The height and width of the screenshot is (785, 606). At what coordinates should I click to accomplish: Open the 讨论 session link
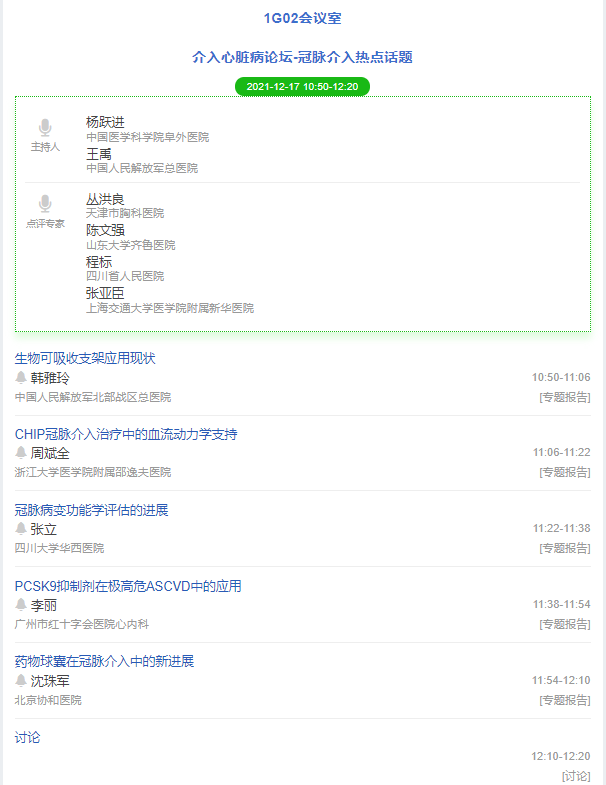click(27, 737)
